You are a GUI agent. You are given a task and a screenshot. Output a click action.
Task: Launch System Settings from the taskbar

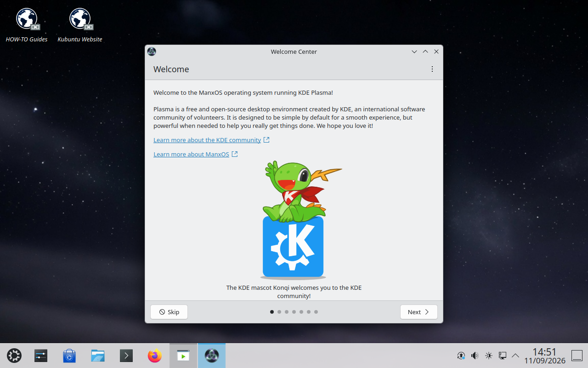click(x=41, y=356)
